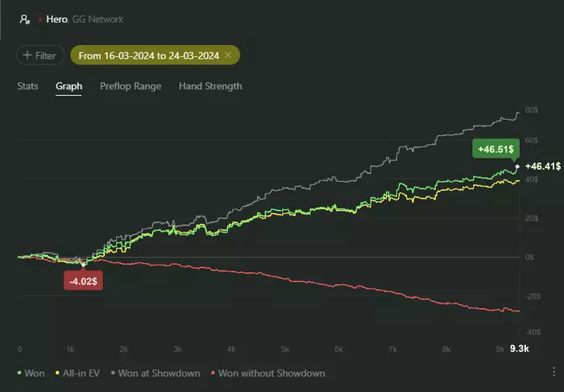Click the Graph tab
The height and width of the screenshot is (392, 564).
click(x=68, y=86)
